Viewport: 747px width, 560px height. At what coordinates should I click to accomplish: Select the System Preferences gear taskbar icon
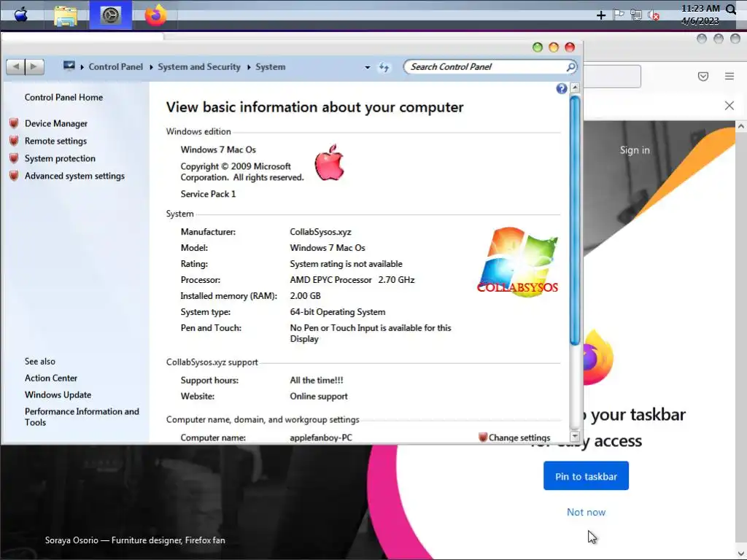tap(111, 16)
